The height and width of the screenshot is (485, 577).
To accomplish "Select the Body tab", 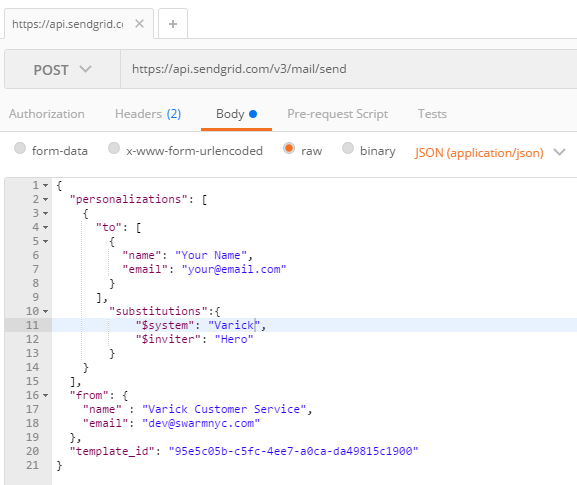I will point(236,114).
